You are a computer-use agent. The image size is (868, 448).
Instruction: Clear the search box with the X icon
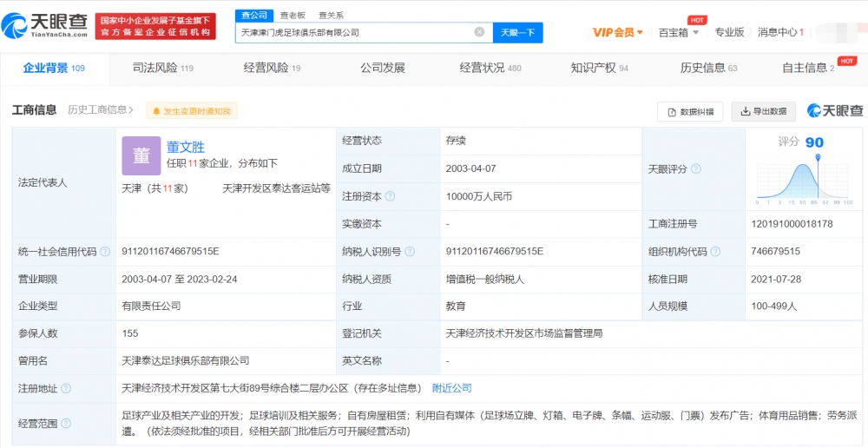(479, 32)
